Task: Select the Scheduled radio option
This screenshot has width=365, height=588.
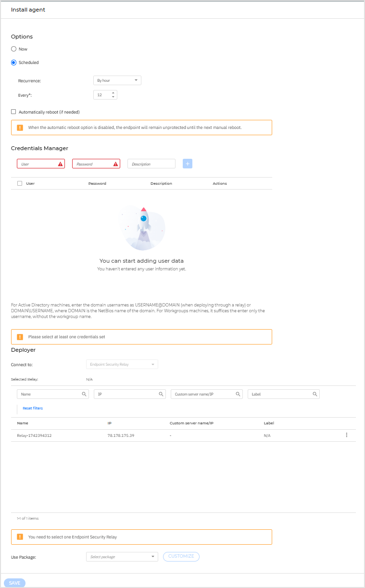Action: (x=14, y=63)
